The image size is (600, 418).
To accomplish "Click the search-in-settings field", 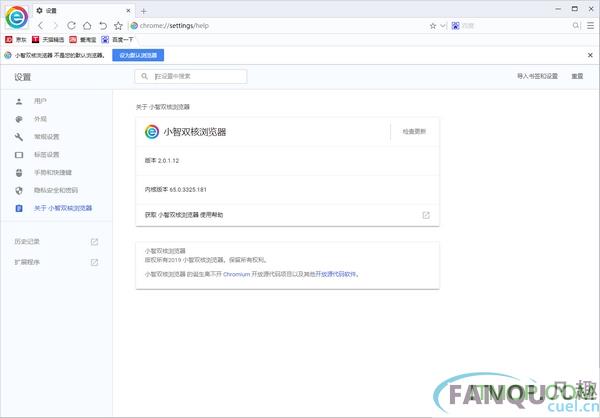I will coord(191,76).
